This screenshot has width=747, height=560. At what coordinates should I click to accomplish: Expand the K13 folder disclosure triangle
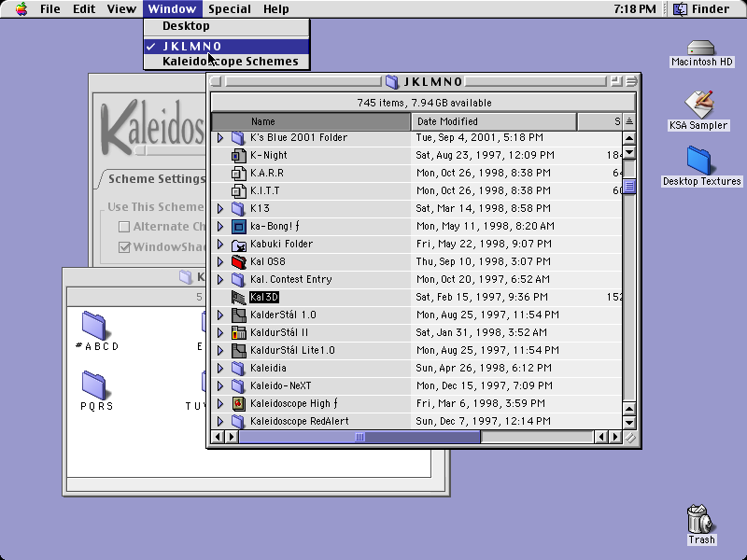220,208
